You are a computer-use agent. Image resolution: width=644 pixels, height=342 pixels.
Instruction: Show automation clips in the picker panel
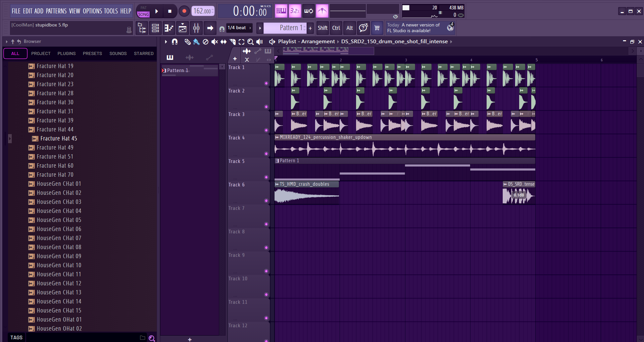209,57
